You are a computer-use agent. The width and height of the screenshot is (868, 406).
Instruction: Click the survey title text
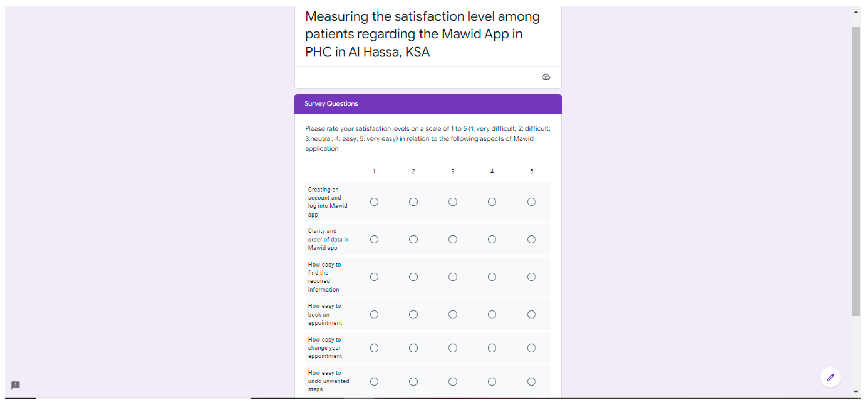pos(422,34)
